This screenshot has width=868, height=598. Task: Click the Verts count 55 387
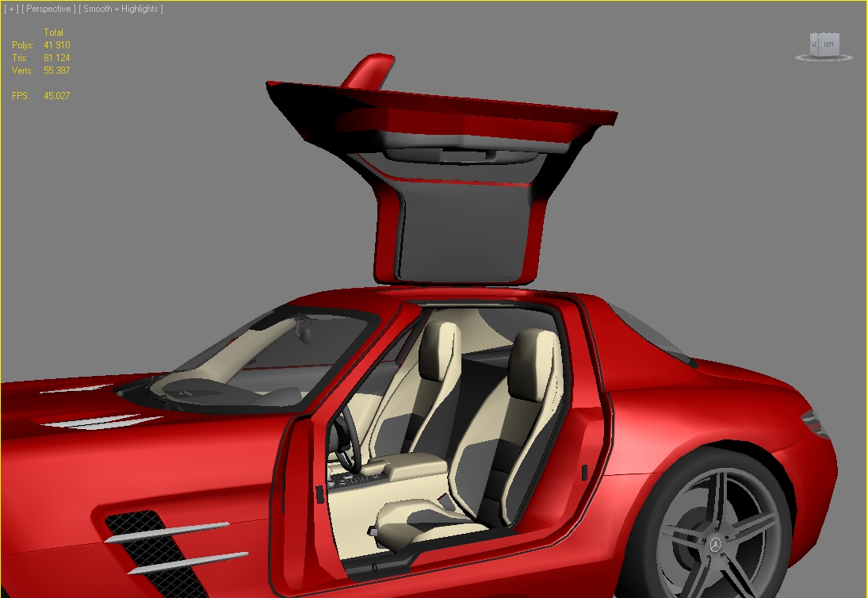[x=57, y=71]
